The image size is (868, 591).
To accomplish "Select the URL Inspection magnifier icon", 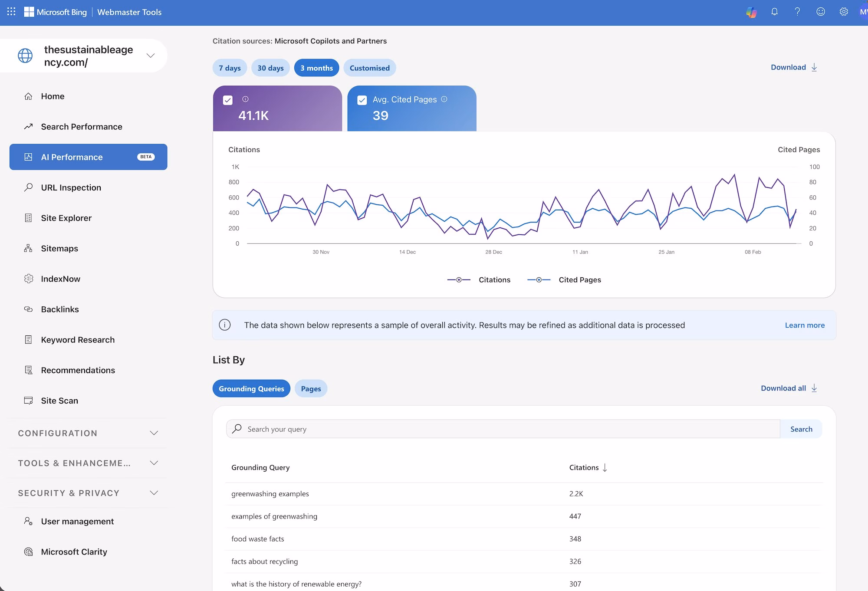I will (28, 187).
